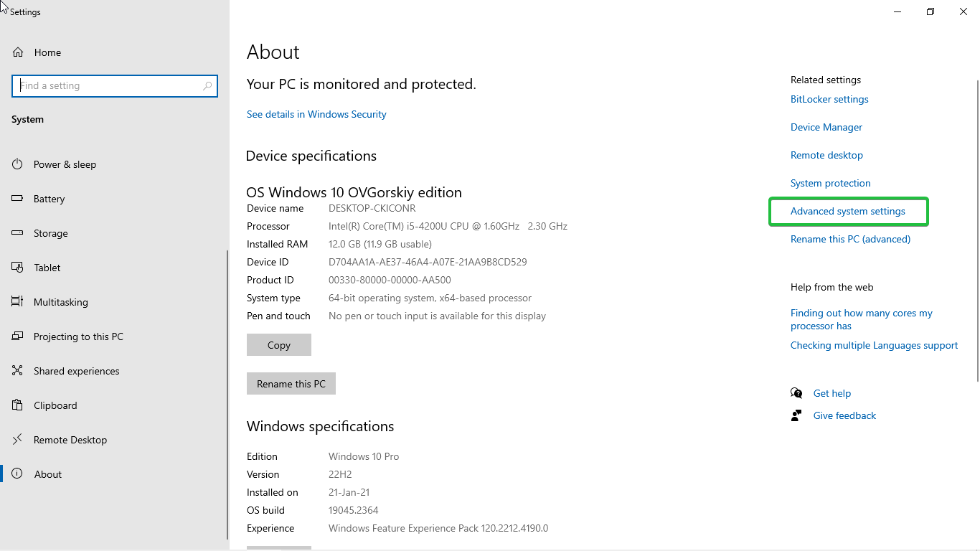Open Advanced system settings link
980x551 pixels.
click(848, 211)
